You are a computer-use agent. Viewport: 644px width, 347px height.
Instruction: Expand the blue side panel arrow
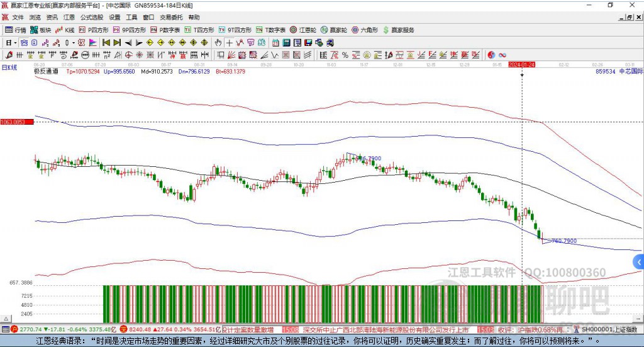[639, 261]
